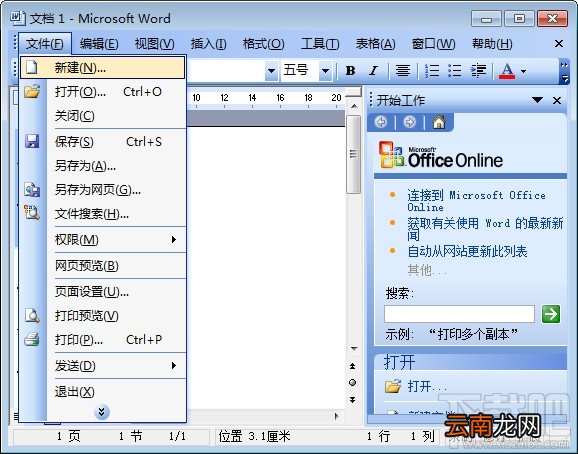Select 新建(N)... menu item
578x454 pixels.
tap(102, 67)
